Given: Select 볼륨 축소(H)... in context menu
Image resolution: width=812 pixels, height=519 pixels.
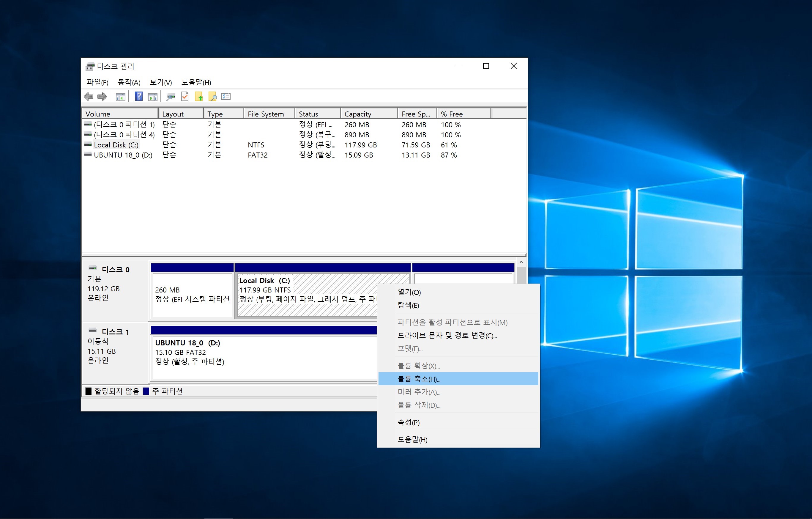Looking at the screenshot, I should 458,379.
